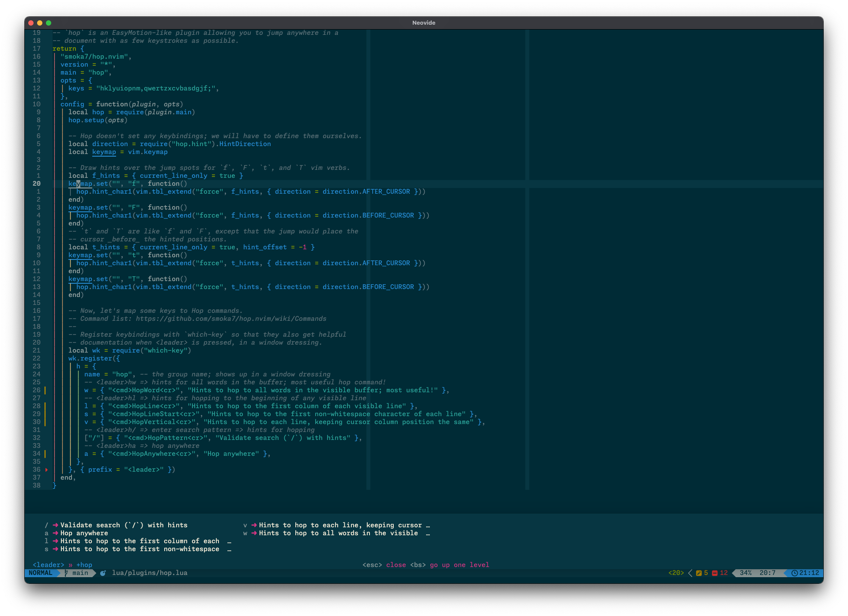The height and width of the screenshot is (616, 848).
Task: Click the pink arrow next to 'Hop anywhere'
Action: [55, 533]
